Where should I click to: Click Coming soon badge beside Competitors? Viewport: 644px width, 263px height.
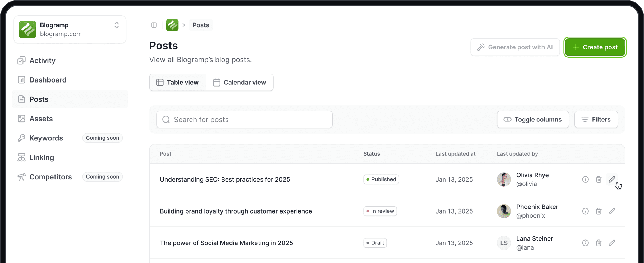[x=103, y=177]
